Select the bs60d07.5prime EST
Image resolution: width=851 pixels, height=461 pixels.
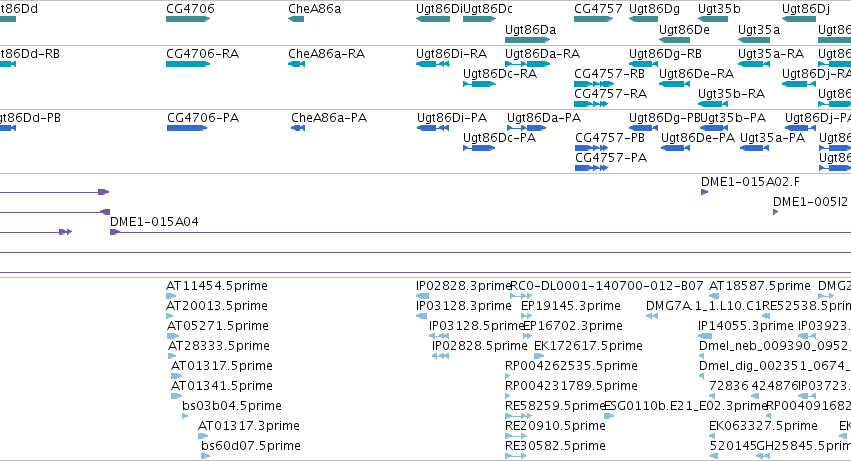pos(206,456)
